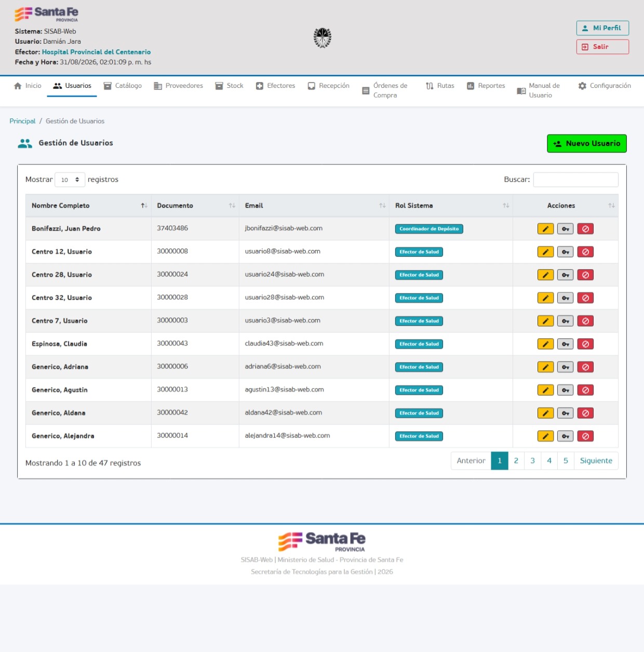The image size is (644, 652).
Task: Click red ban icon for Generico, Aldana
Action: click(585, 413)
